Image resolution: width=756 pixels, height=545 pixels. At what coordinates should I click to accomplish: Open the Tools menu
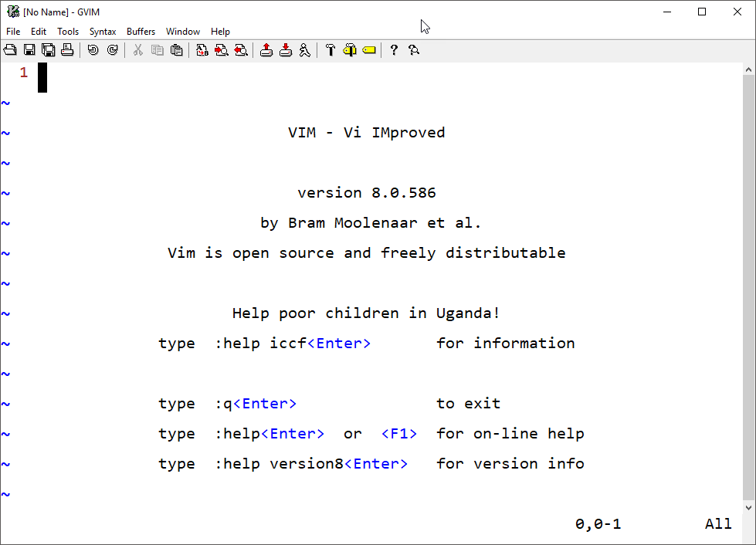pyautogui.click(x=68, y=32)
